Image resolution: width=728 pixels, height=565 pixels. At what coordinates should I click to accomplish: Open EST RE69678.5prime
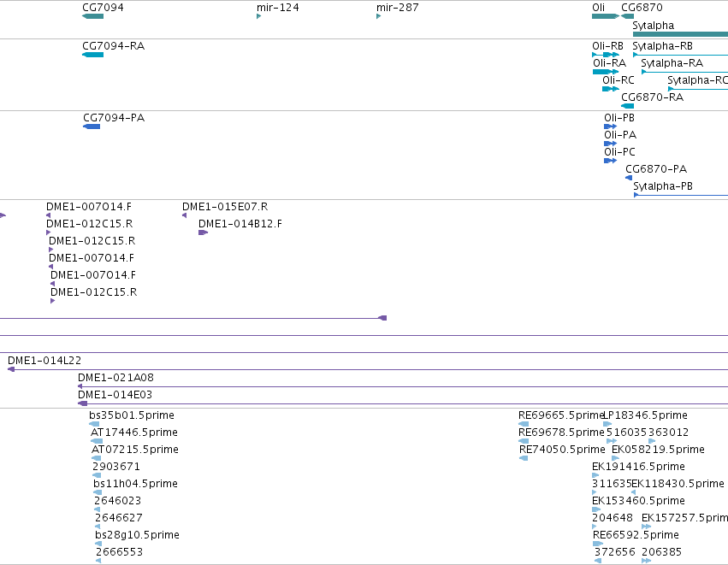[x=524, y=441]
